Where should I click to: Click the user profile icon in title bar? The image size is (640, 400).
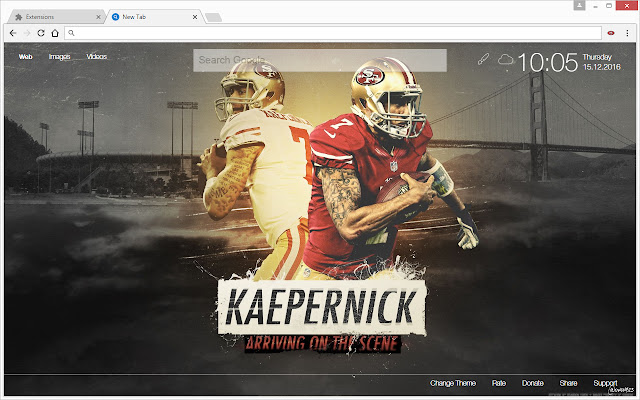579,5
